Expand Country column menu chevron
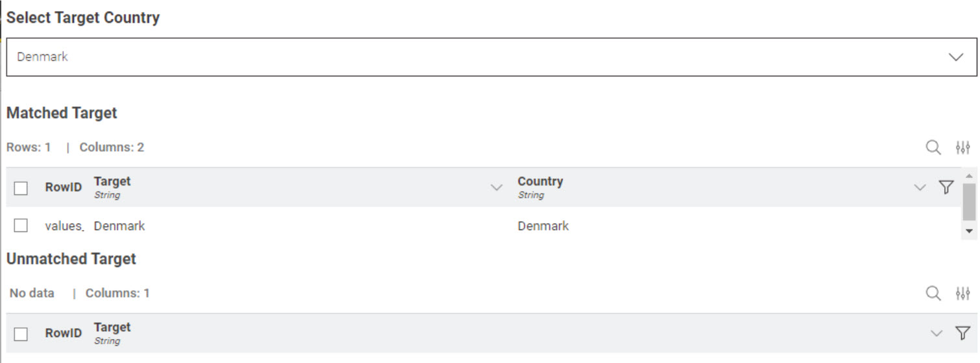 pos(920,188)
